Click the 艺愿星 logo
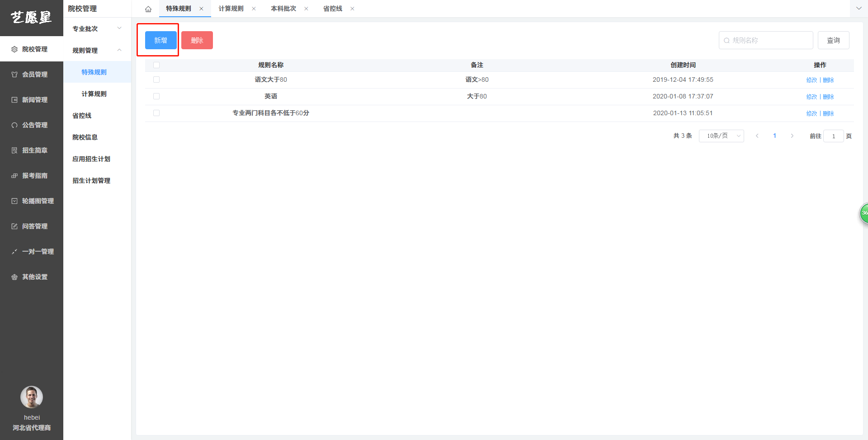The height and width of the screenshot is (440, 868). 31,17
